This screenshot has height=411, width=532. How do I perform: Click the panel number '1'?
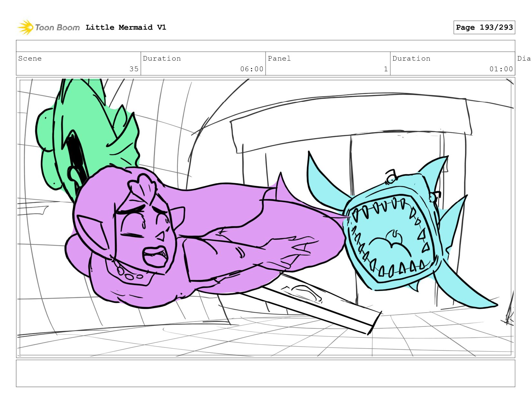pyautogui.click(x=386, y=69)
